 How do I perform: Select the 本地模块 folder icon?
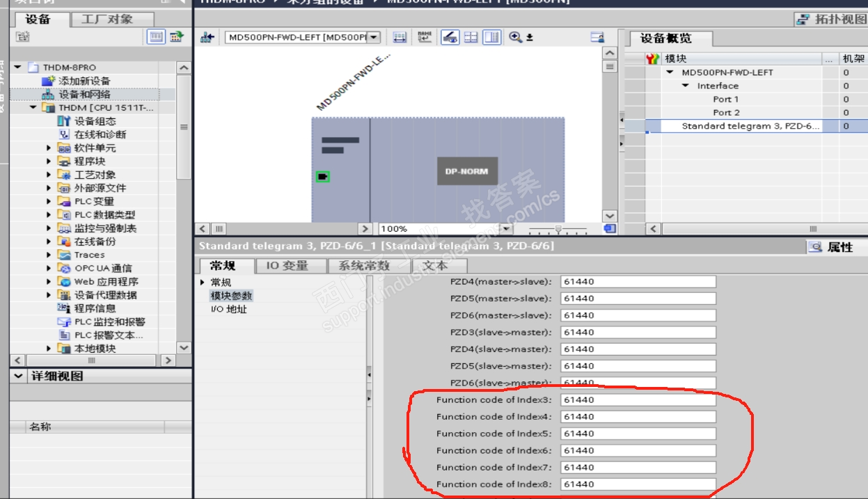tap(64, 349)
